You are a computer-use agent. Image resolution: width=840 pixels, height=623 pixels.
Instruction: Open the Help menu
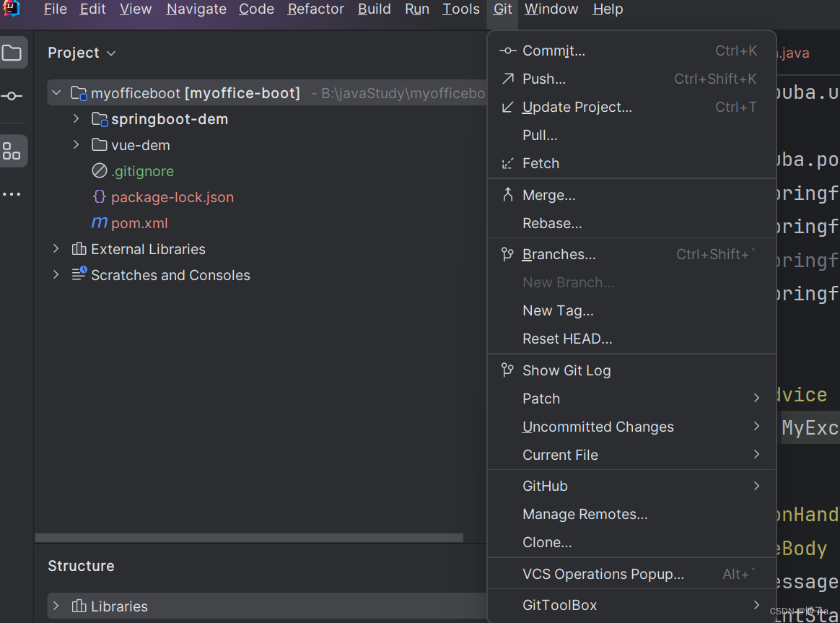608,9
